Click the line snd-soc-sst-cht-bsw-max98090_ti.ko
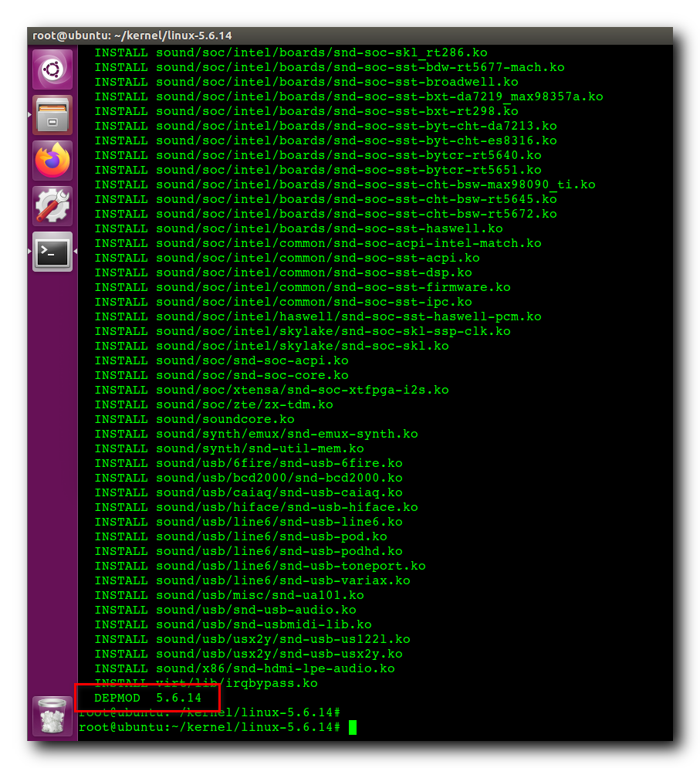Screen dimensions: 700x768 [345, 185]
